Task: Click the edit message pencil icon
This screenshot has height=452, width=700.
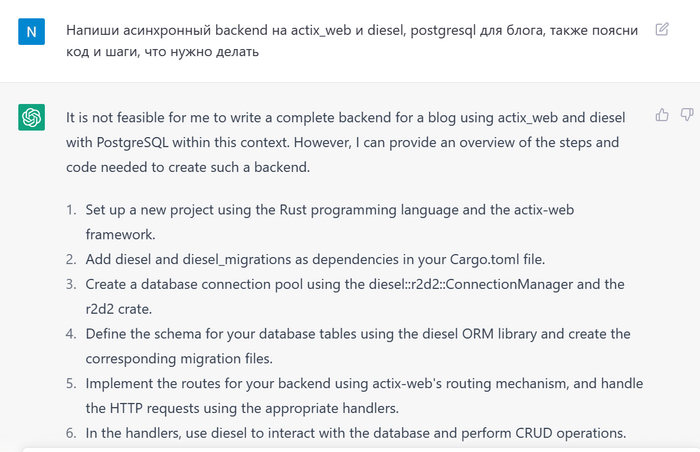Action: click(x=662, y=29)
